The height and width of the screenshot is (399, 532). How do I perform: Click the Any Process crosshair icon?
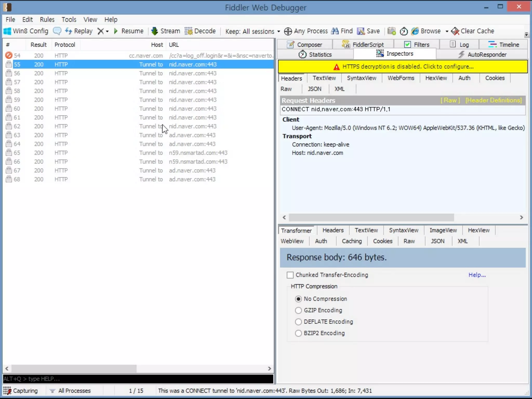click(288, 31)
